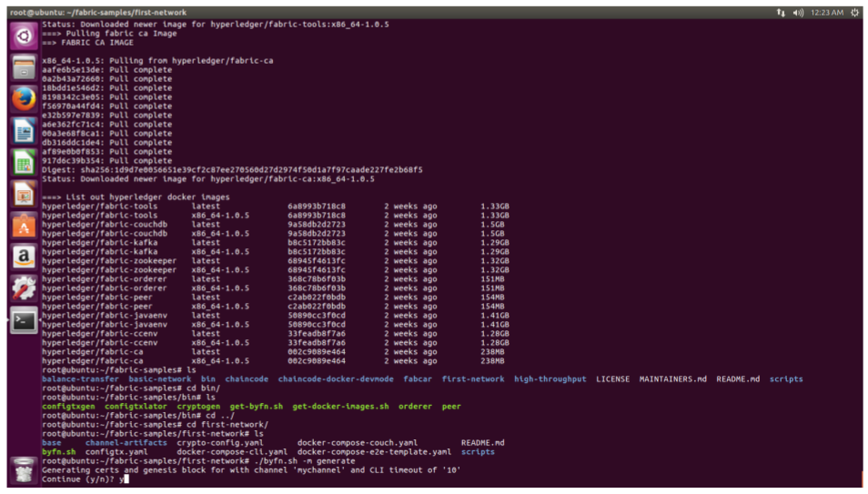The image size is (868, 494).
Task: Click the 238MB size of fabric-ca latest
Action: (x=492, y=352)
